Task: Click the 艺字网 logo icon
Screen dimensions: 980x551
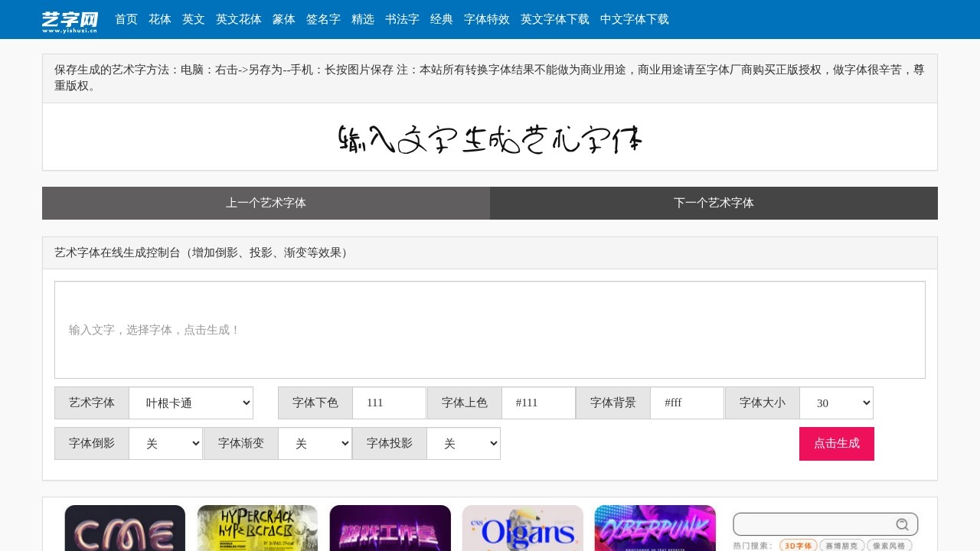Action: coord(70,20)
